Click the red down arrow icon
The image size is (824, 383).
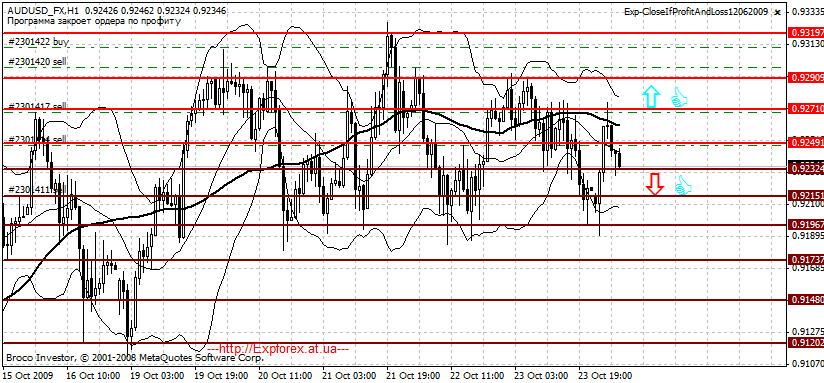point(654,184)
